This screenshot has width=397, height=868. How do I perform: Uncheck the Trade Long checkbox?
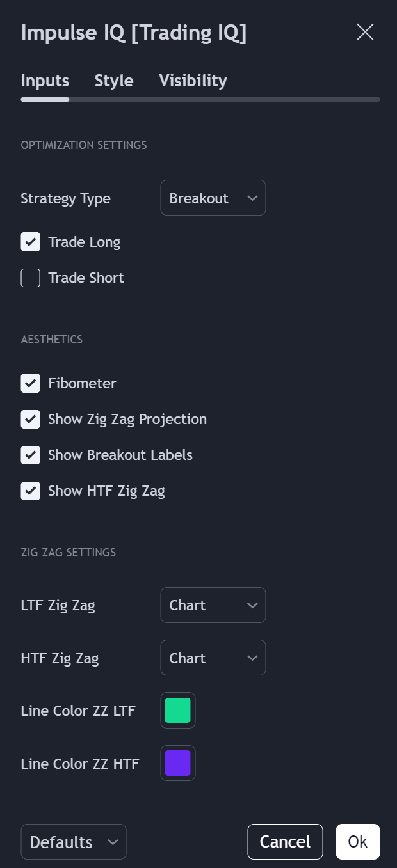pos(31,242)
